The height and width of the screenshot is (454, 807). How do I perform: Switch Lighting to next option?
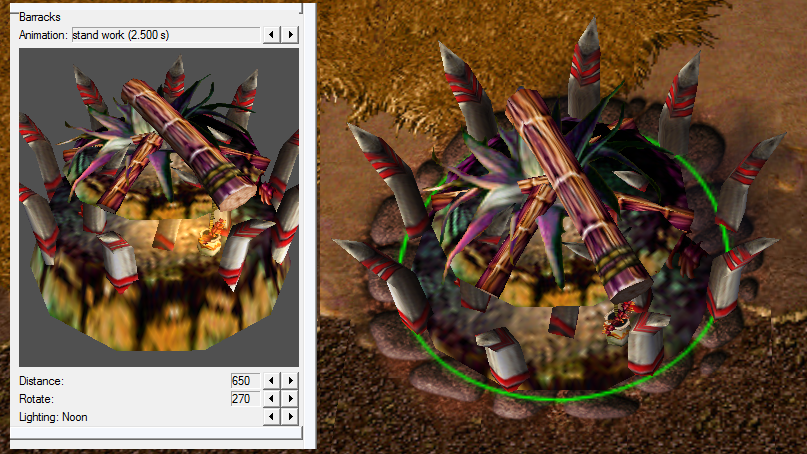click(290, 417)
